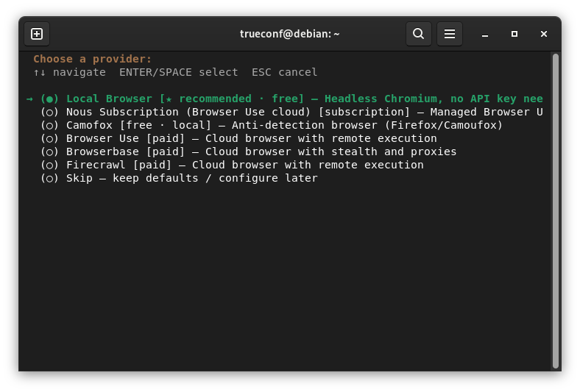The width and height of the screenshot is (580, 392).
Task: Pick the Browser Use paid radio option
Action: coord(49,139)
